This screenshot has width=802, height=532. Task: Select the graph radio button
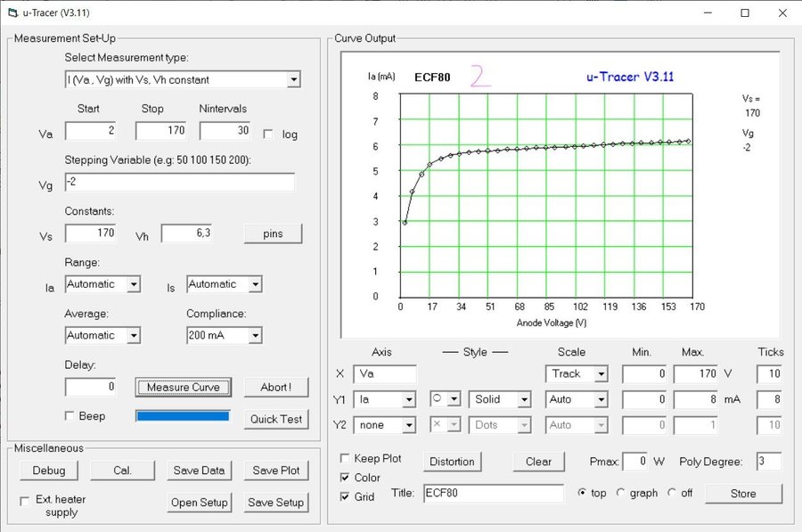621,493
